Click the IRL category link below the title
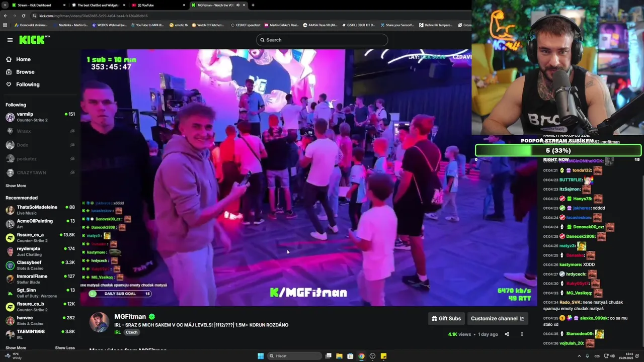This screenshot has width=644, height=362. point(117,332)
